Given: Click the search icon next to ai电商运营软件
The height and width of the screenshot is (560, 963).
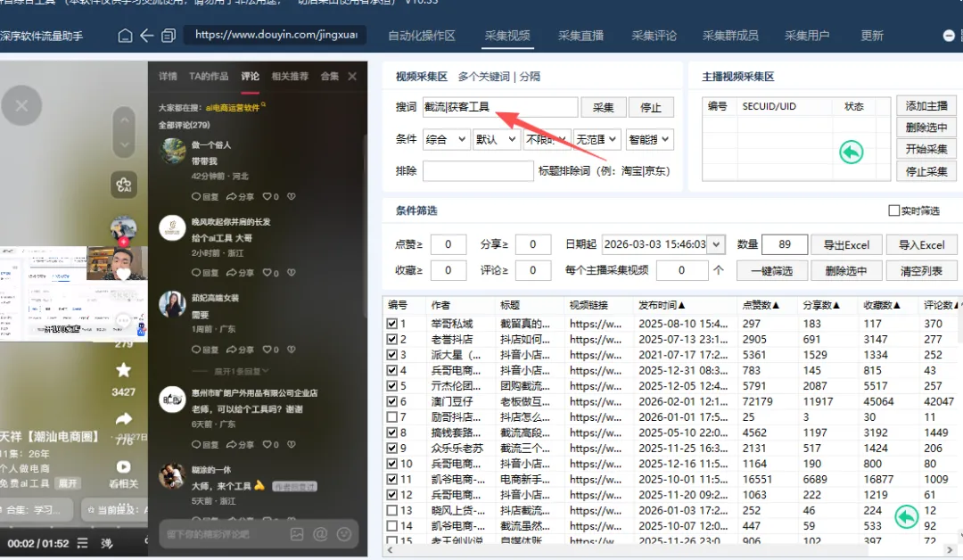Looking at the screenshot, I should pyautogui.click(x=263, y=104).
